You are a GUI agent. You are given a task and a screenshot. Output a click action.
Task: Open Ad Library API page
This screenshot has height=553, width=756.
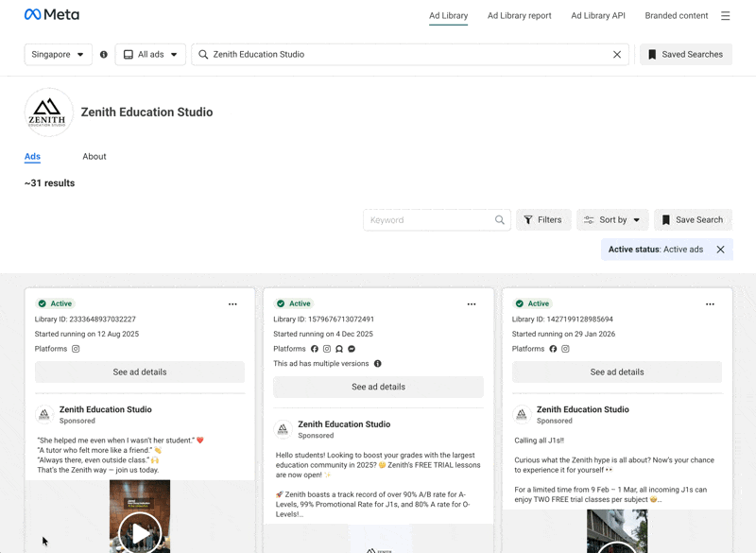598,15
